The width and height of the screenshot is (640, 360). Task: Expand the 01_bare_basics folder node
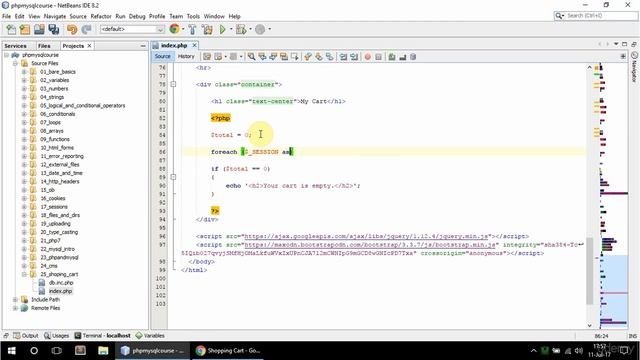24,72
